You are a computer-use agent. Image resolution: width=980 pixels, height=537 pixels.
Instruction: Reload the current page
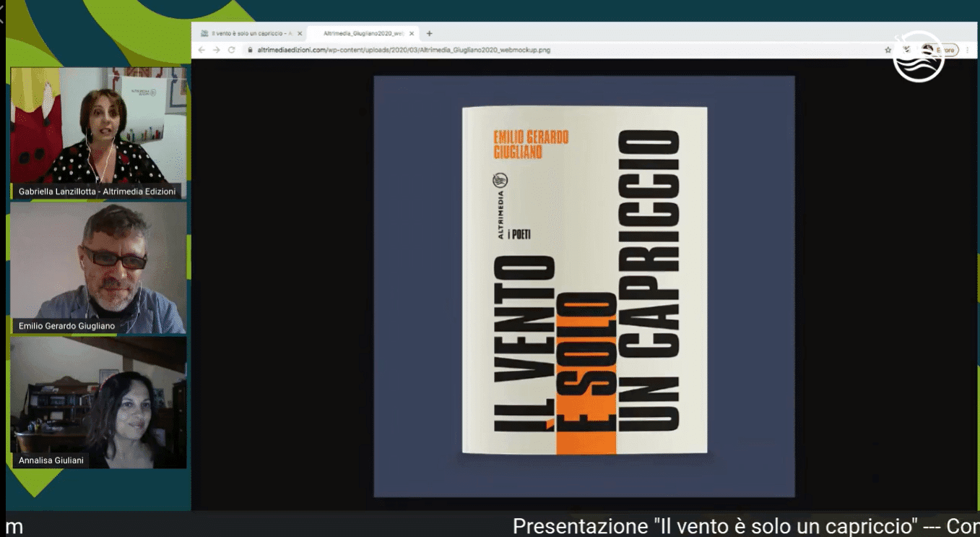(231, 51)
